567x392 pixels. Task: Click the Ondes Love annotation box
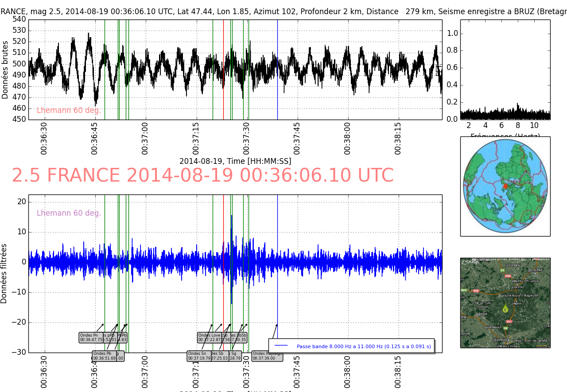coord(210,338)
